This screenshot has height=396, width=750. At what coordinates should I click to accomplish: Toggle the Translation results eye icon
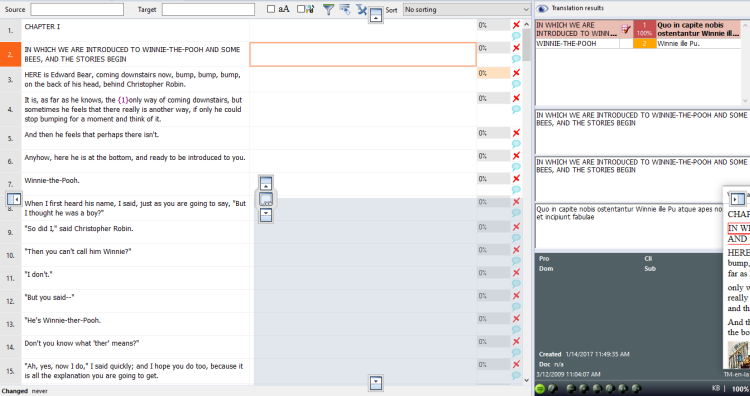pos(542,9)
